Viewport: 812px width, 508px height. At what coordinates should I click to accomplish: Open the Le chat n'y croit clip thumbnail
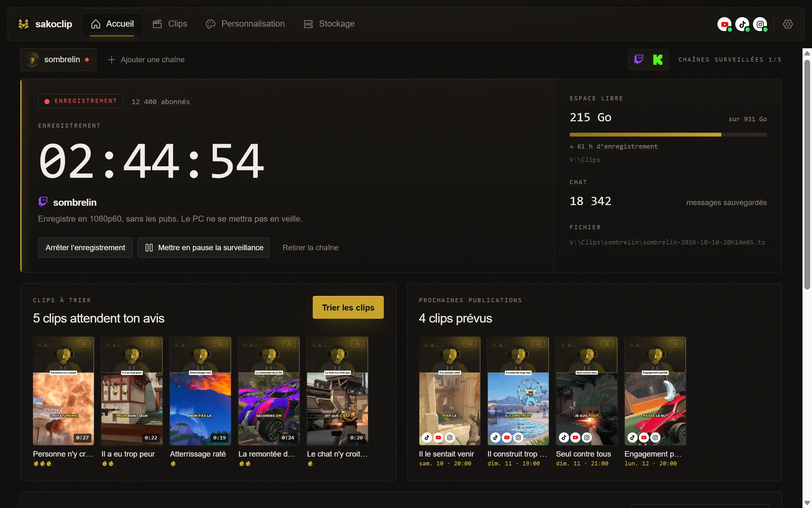click(337, 391)
